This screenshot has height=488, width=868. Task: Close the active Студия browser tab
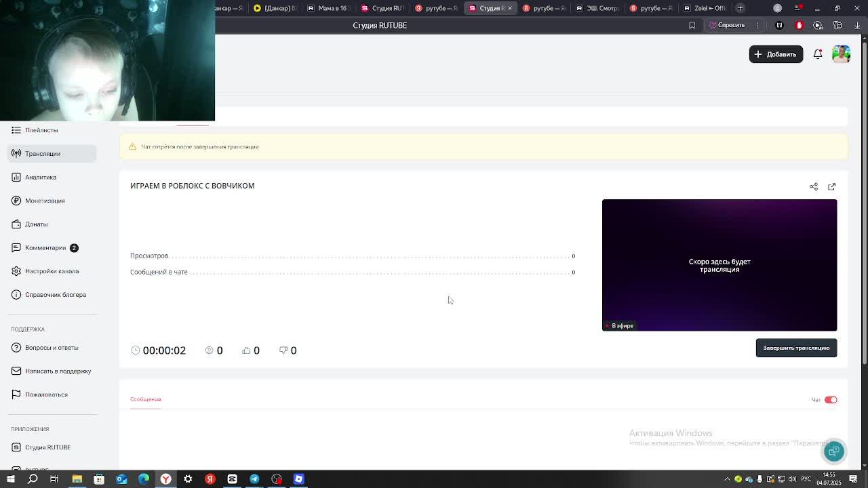point(509,8)
